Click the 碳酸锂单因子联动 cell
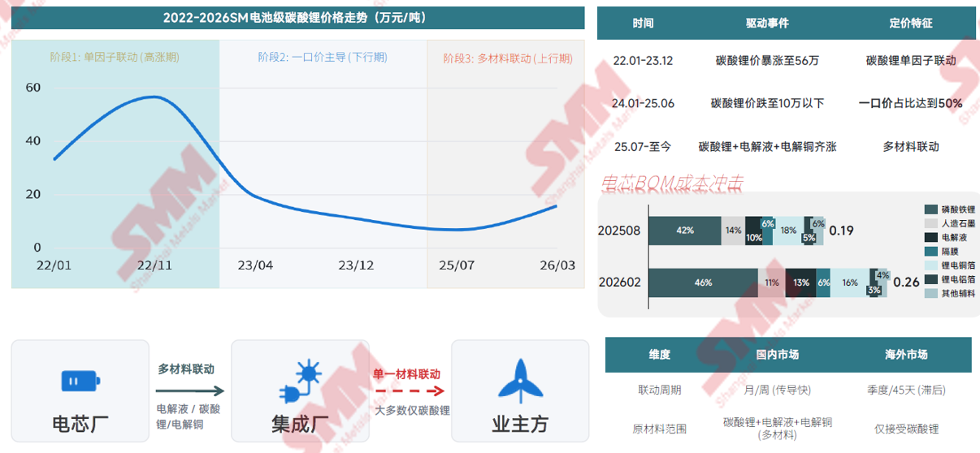 (x=911, y=60)
